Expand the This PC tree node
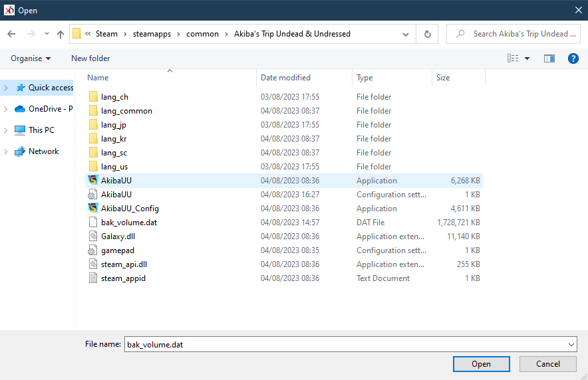This screenshot has width=588, height=380. coord(5,130)
